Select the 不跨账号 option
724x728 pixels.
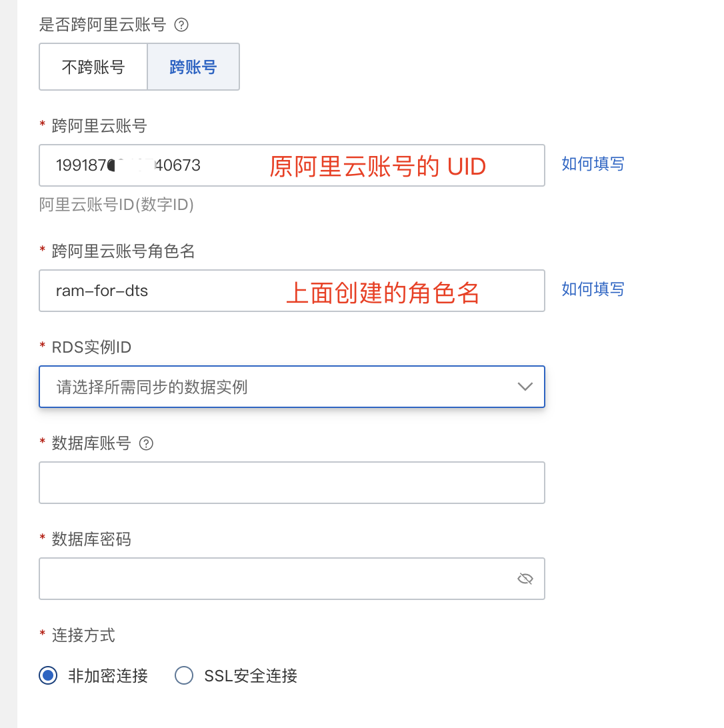click(93, 67)
